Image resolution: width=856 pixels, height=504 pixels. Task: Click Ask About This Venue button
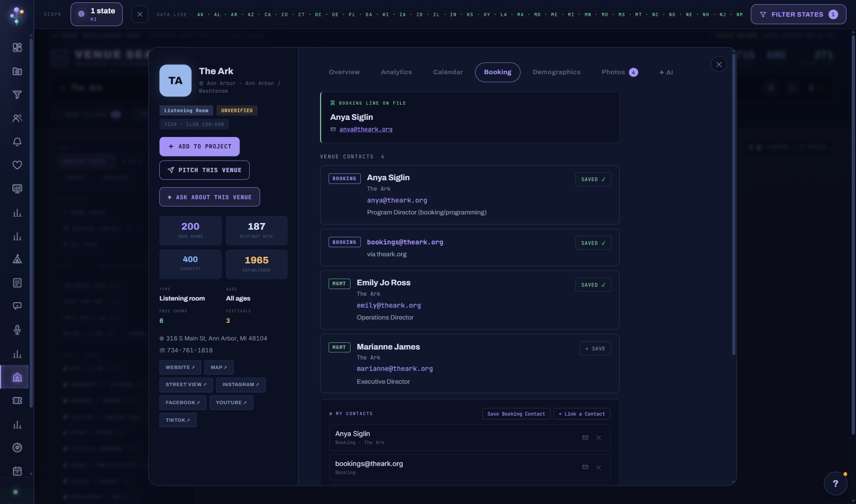(210, 197)
